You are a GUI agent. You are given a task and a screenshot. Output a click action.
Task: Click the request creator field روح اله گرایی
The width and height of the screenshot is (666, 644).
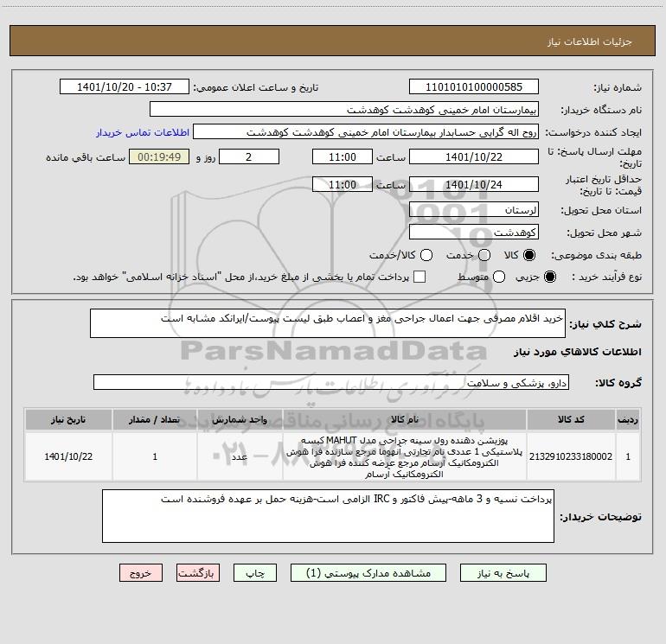click(366, 132)
